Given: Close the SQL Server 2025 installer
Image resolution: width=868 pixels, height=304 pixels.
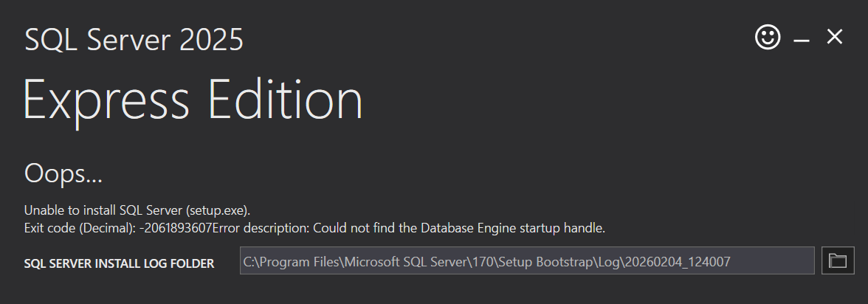Looking at the screenshot, I should tap(834, 37).
